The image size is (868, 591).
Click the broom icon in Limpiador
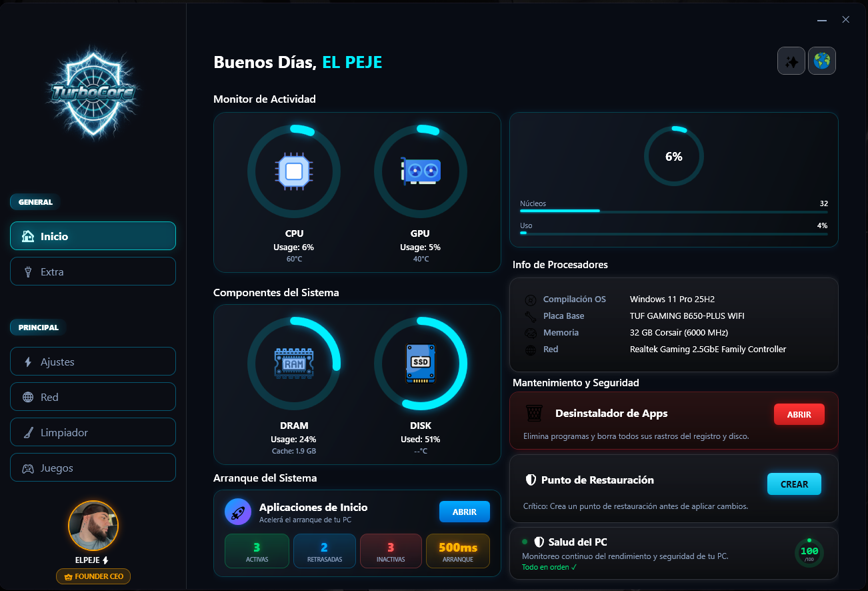point(28,433)
